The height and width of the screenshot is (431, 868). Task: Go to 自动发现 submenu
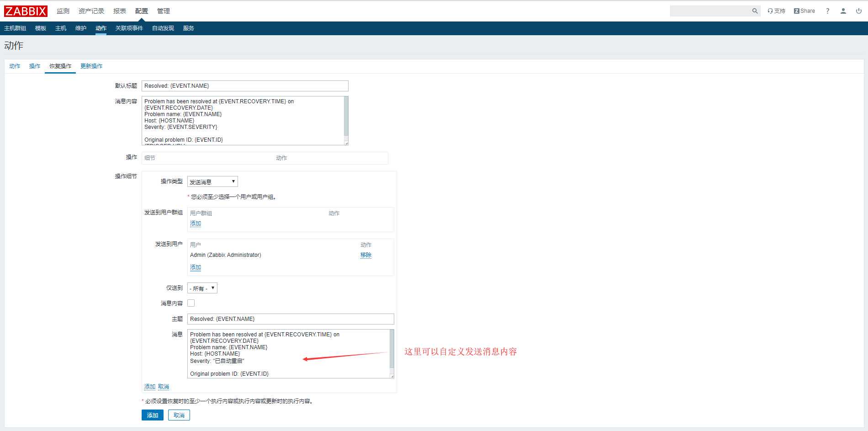[163, 28]
